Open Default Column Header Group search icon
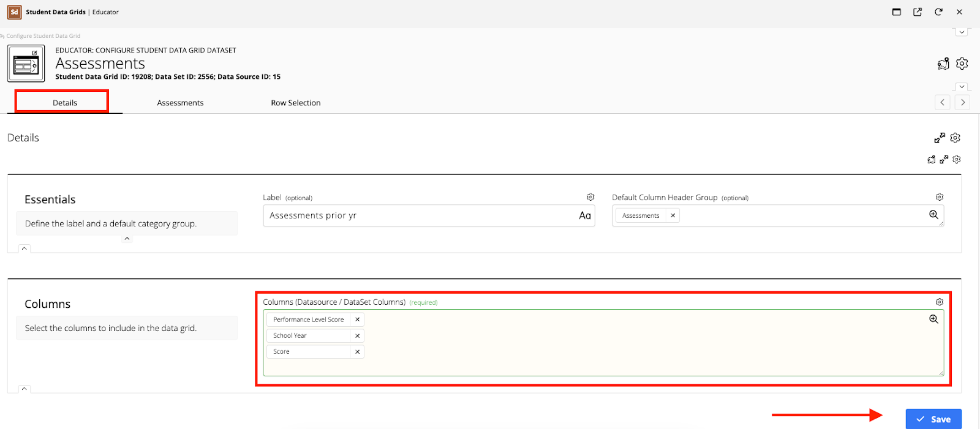The height and width of the screenshot is (429, 980). (x=933, y=215)
